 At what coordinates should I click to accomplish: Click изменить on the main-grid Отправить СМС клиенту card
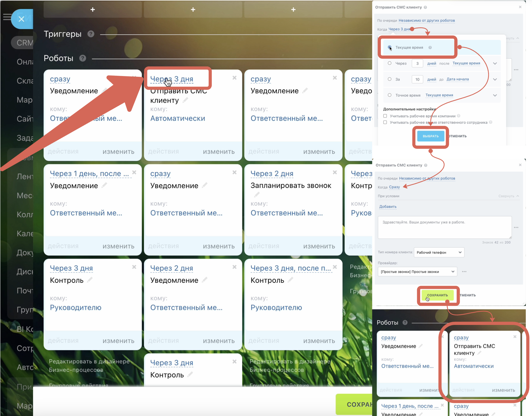[x=219, y=152]
